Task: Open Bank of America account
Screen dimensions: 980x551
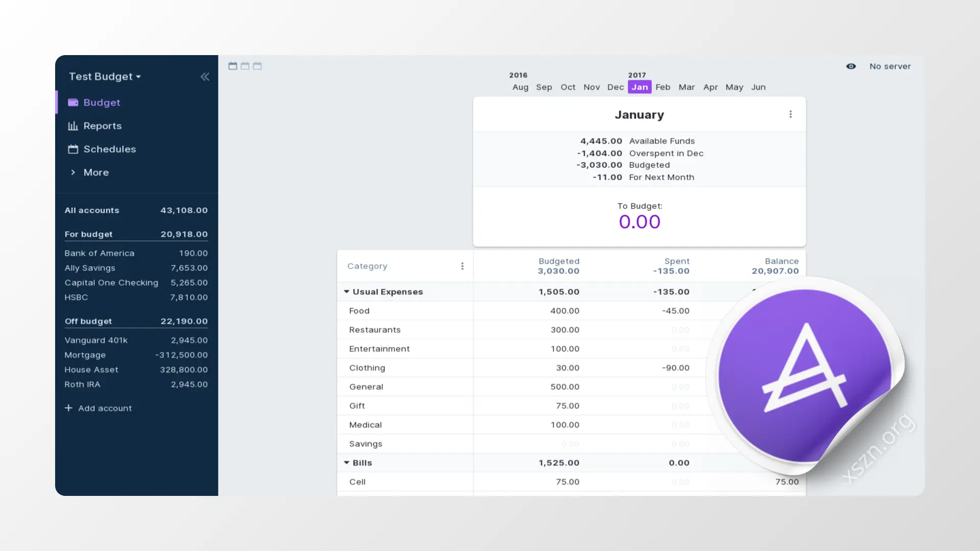Action: (136, 253)
